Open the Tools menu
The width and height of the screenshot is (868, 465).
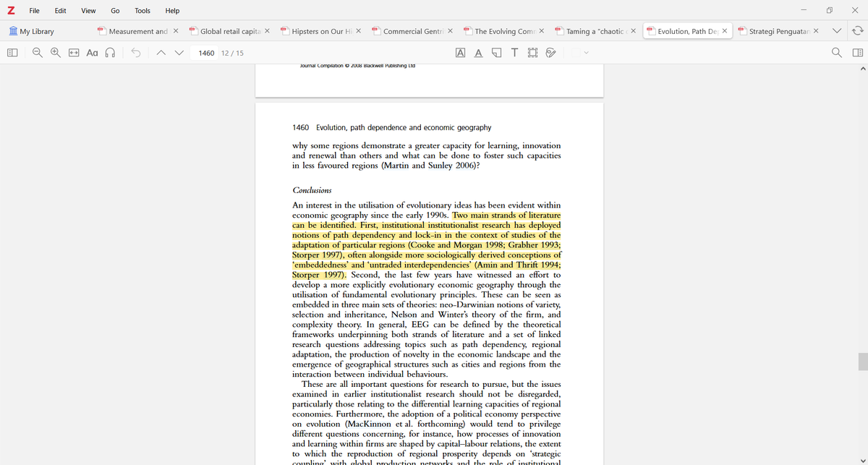click(142, 11)
